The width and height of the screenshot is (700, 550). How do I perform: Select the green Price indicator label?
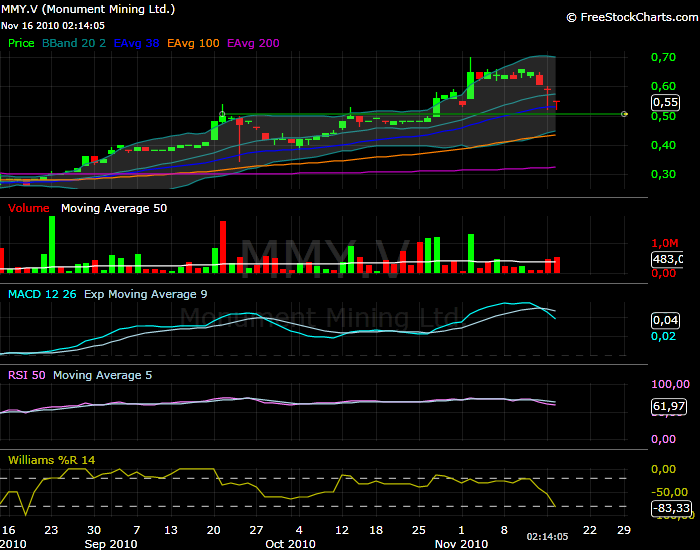21,43
